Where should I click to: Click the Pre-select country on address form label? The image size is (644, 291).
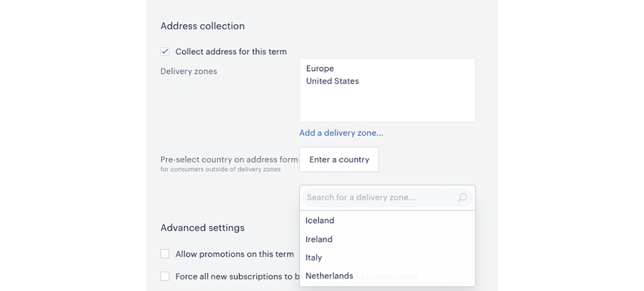229,159
